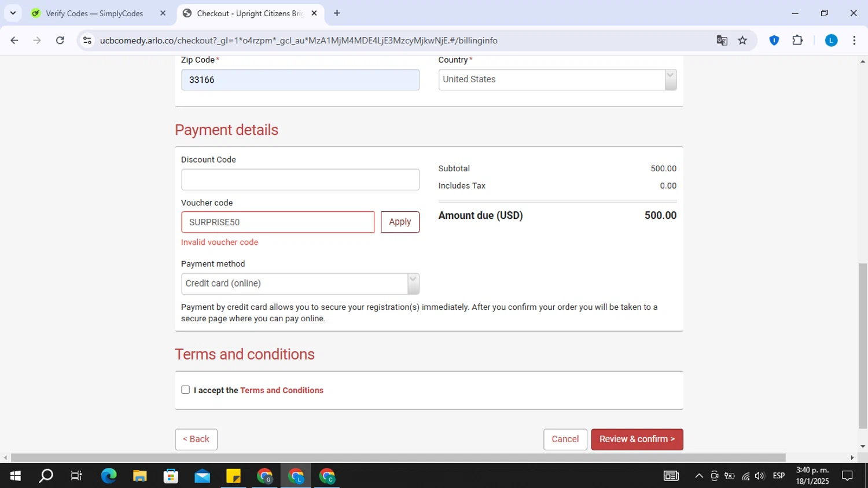The image size is (868, 488).
Task: Tick the I accept the Terms checkbox
Action: (x=185, y=390)
